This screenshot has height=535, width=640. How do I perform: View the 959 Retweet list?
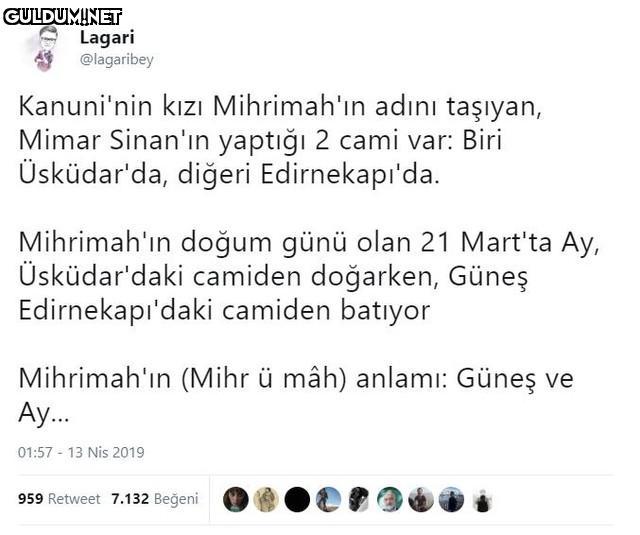click(59, 499)
